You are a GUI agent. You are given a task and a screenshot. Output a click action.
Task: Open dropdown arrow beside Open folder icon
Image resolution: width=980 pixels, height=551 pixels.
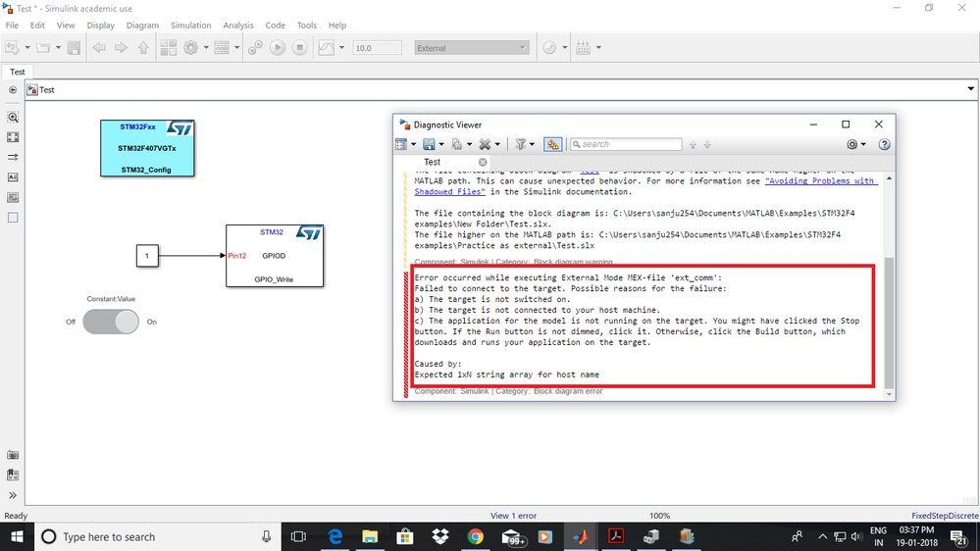pos(58,47)
